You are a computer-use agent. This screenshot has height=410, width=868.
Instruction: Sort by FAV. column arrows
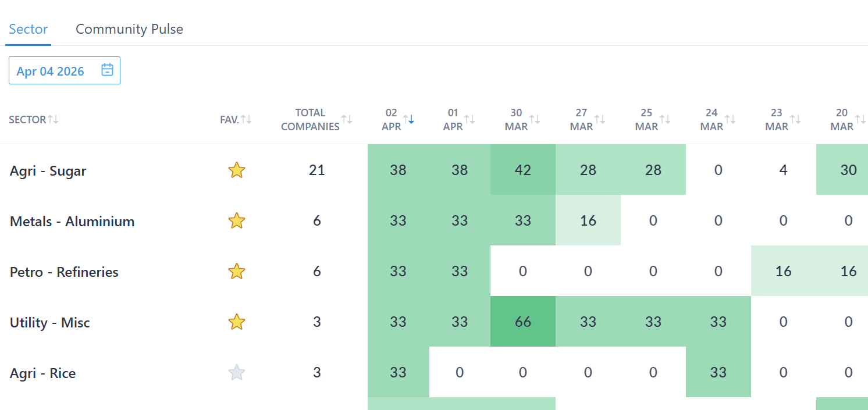(x=246, y=119)
